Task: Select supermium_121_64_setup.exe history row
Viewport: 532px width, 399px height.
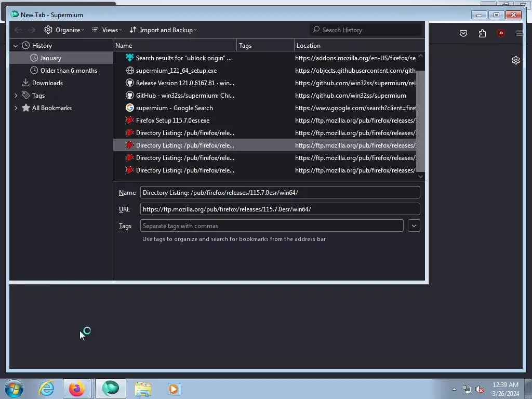Action: point(264,71)
